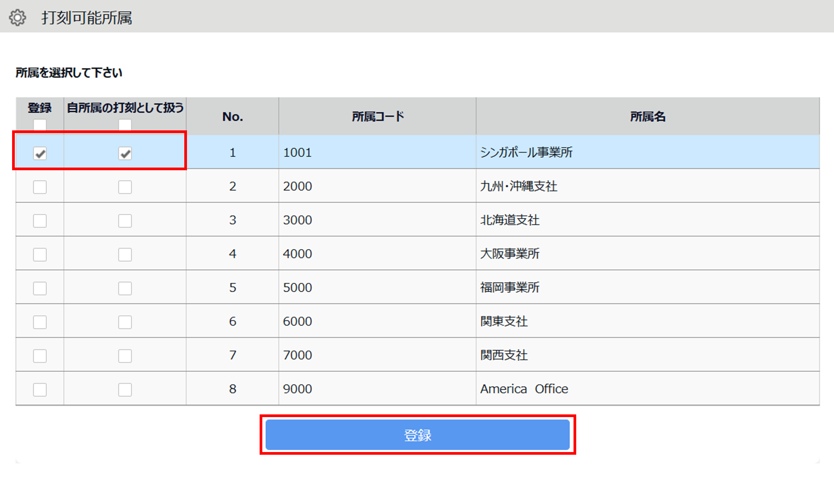Check 自所属の打刻として扱う for 関東支社
The width and height of the screenshot is (834, 504).
tap(125, 322)
